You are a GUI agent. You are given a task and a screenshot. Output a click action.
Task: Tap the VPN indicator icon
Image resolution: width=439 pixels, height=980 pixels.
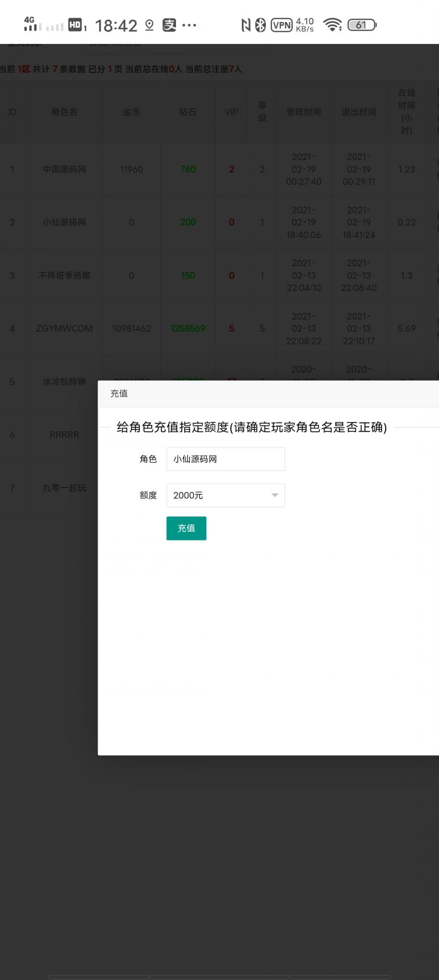[281, 25]
